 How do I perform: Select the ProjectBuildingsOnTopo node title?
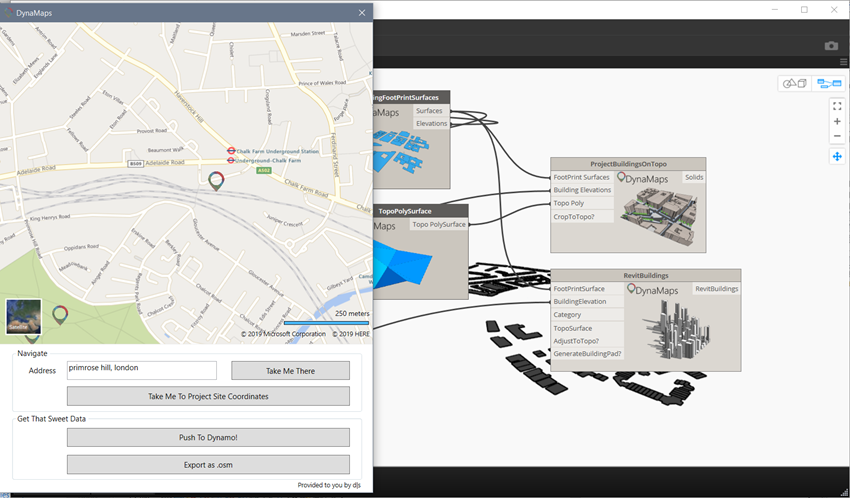(x=628, y=164)
